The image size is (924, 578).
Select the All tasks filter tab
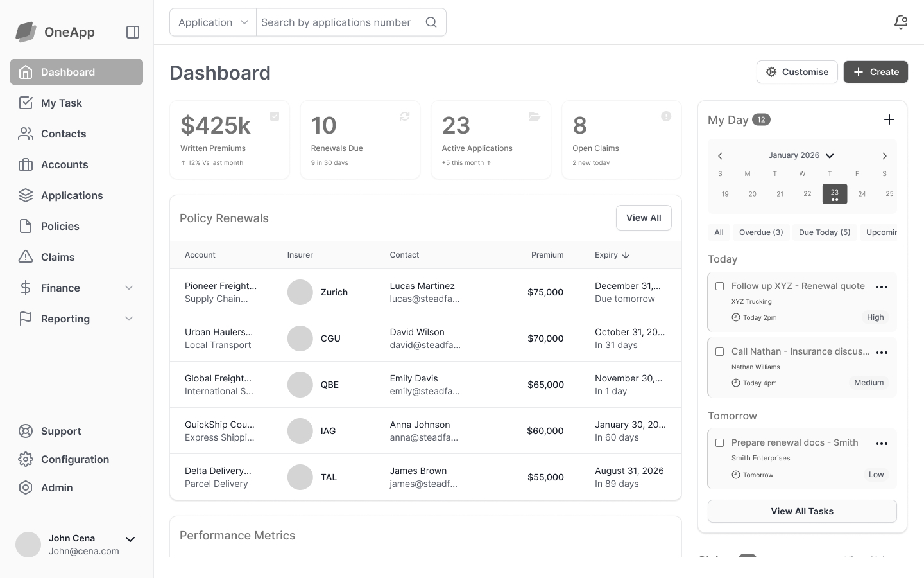coord(719,232)
